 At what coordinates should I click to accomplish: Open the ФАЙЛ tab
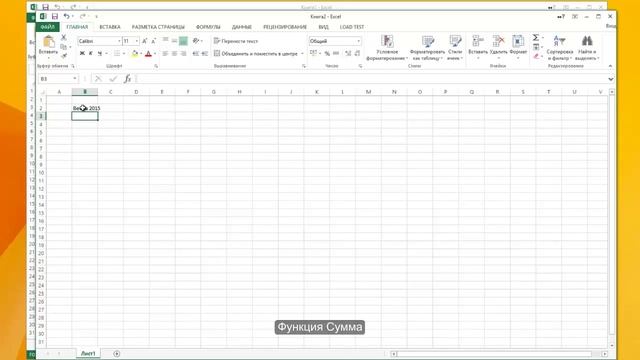48,27
